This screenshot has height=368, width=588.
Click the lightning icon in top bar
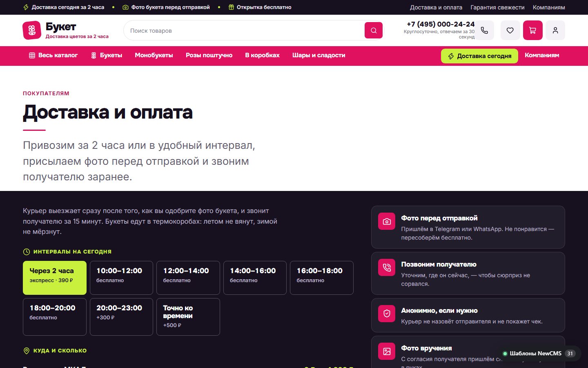[26, 7]
